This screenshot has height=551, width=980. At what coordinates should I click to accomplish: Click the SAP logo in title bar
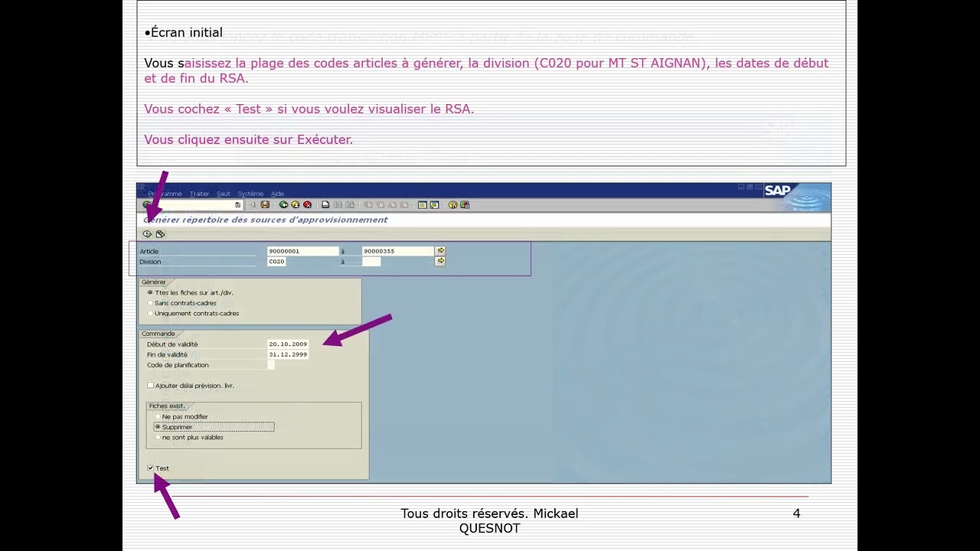[x=777, y=191]
